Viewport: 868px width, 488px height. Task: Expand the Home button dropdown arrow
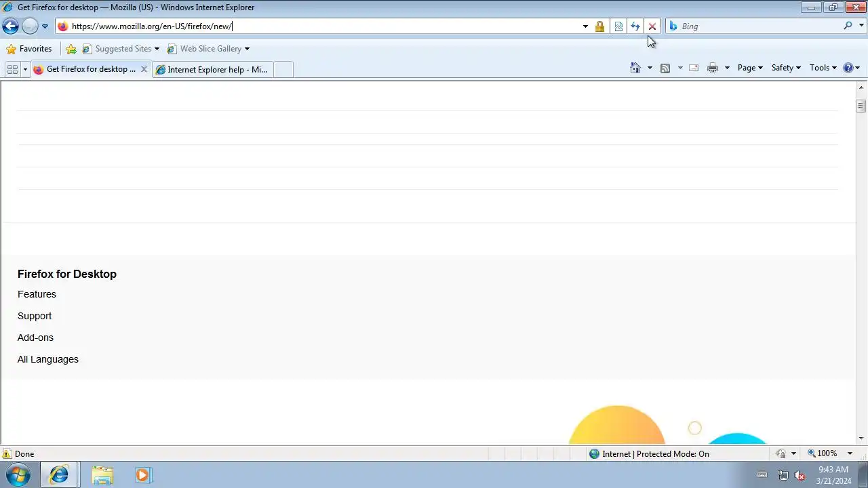[650, 68]
